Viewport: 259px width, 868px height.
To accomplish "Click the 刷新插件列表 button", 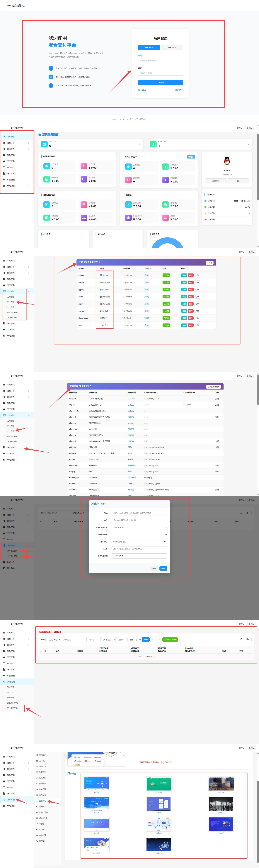I will click(x=213, y=387).
